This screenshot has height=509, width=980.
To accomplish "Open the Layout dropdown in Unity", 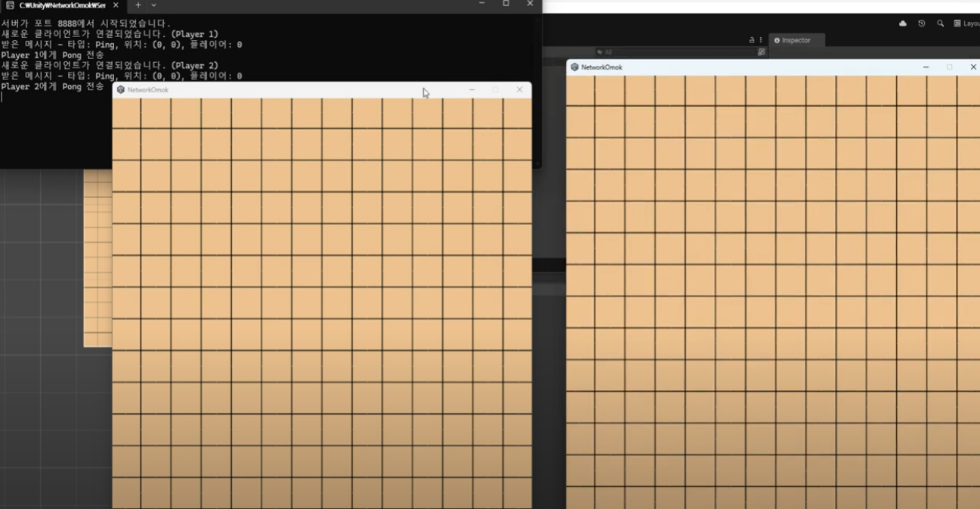I will (966, 23).
